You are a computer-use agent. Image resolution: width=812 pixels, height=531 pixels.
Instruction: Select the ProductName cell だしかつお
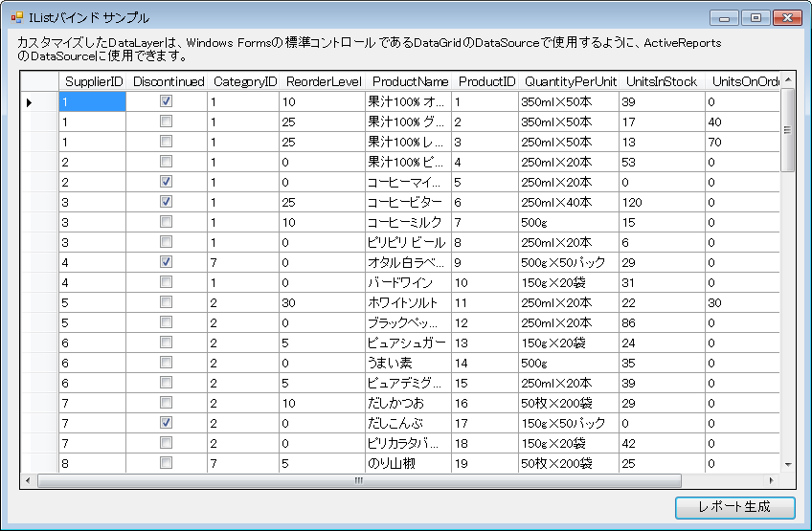(408, 403)
